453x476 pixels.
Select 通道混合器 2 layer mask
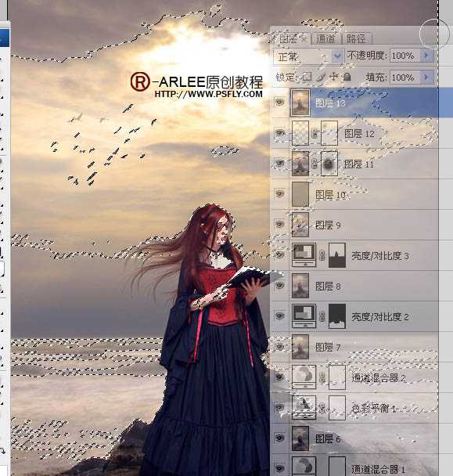[x=337, y=377]
